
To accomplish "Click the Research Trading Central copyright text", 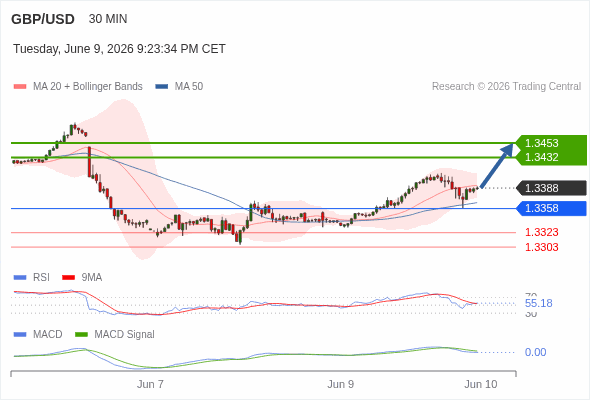I will coord(506,87).
